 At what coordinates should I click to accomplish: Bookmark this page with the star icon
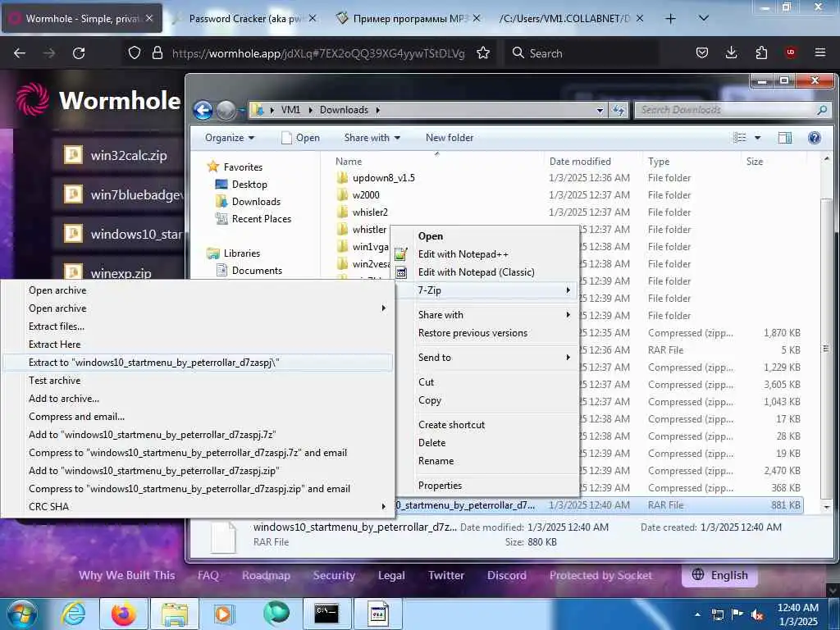pyautogui.click(x=483, y=53)
